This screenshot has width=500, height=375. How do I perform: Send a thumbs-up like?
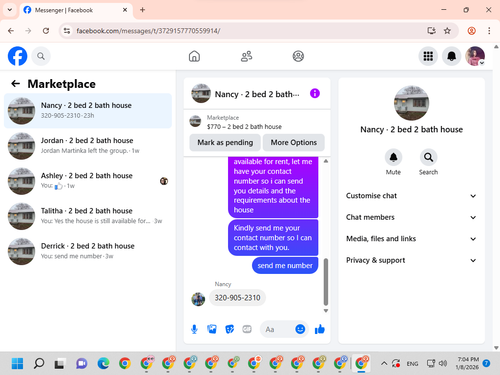click(320, 329)
